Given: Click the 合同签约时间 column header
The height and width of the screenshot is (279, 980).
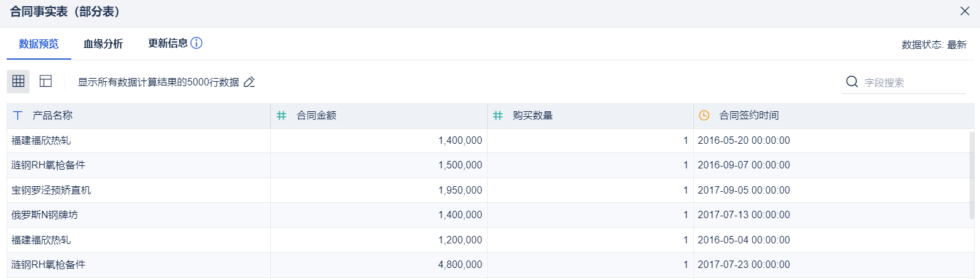Looking at the screenshot, I should [749, 116].
